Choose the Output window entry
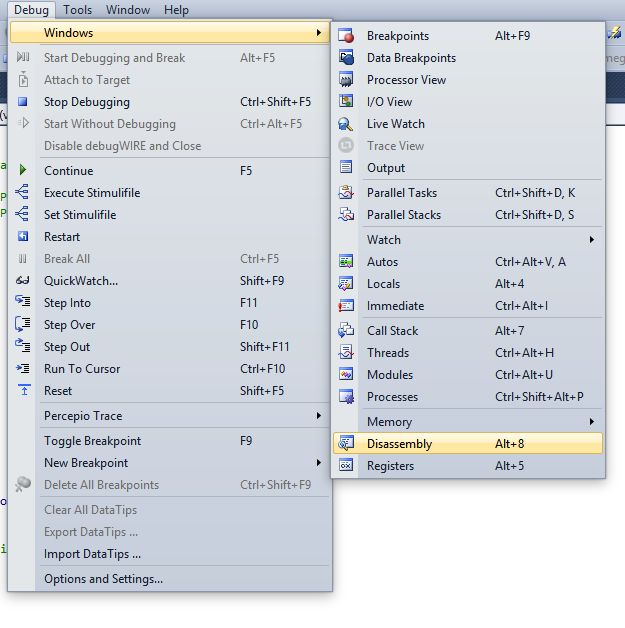The width and height of the screenshot is (625, 628). pyautogui.click(x=468, y=167)
